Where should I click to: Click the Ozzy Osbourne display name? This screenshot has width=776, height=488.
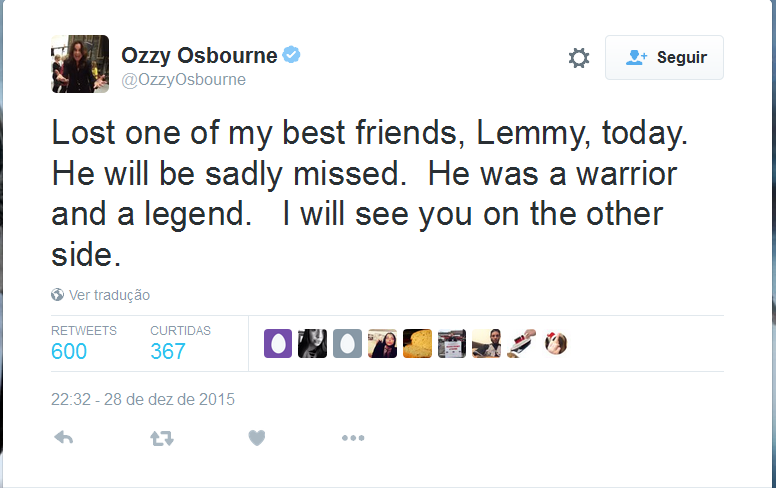(x=198, y=54)
